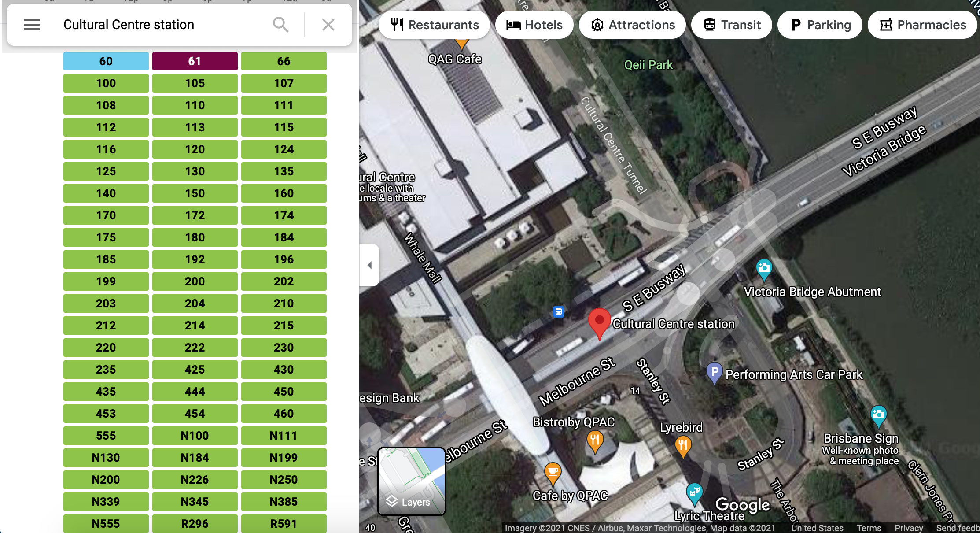Collapse the side panel with the arrow
The image size is (980, 533).
pos(369,265)
